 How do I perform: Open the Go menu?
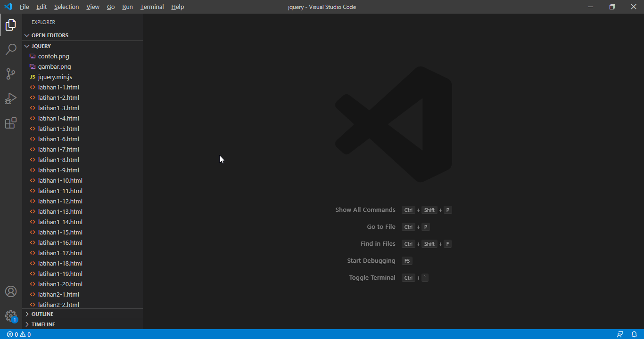(111, 7)
